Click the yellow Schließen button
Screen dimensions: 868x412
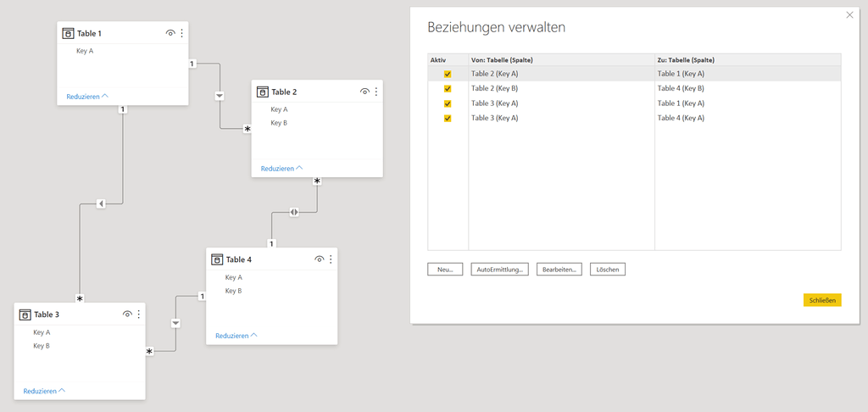[821, 300]
